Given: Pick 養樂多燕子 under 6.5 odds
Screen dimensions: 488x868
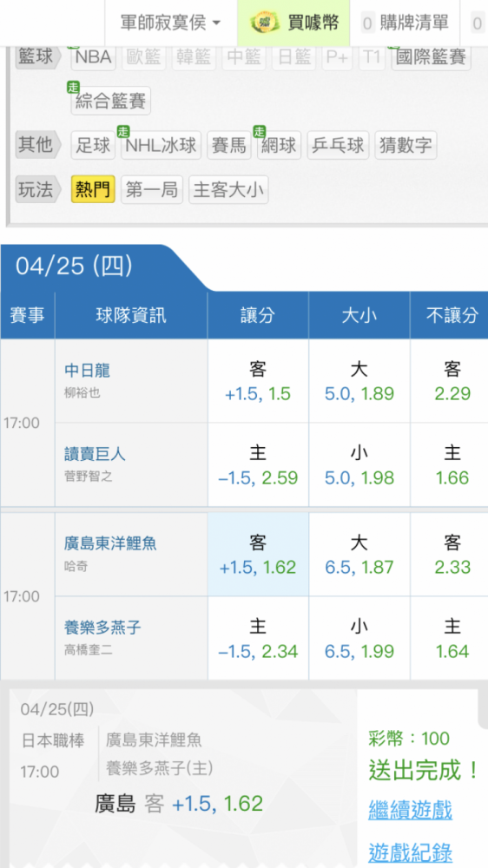Looking at the screenshot, I should click(x=359, y=638).
